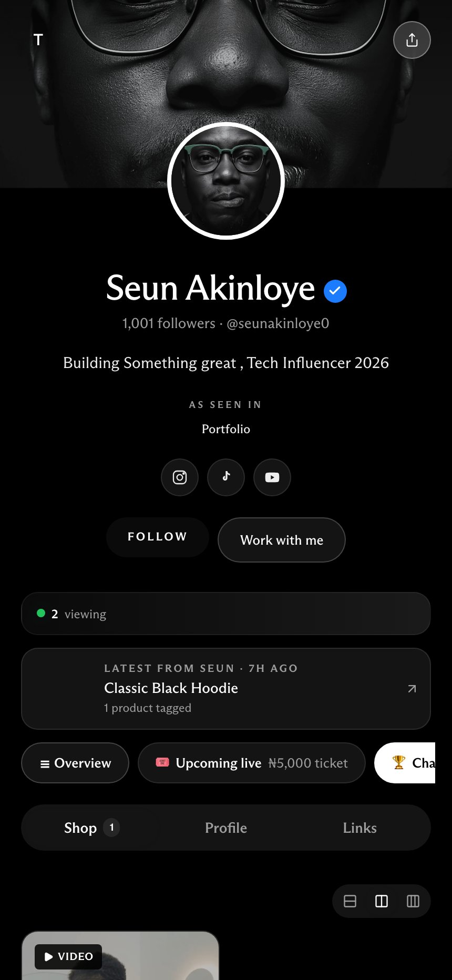This screenshot has width=452, height=980.
Task: Open the Instagram profile icon
Action: [x=180, y=477]
